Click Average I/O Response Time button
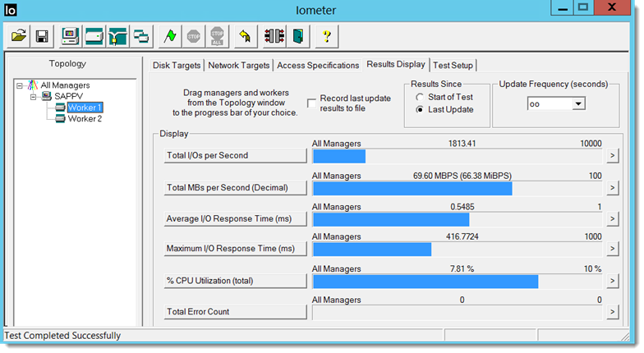 tap(235, 218)
